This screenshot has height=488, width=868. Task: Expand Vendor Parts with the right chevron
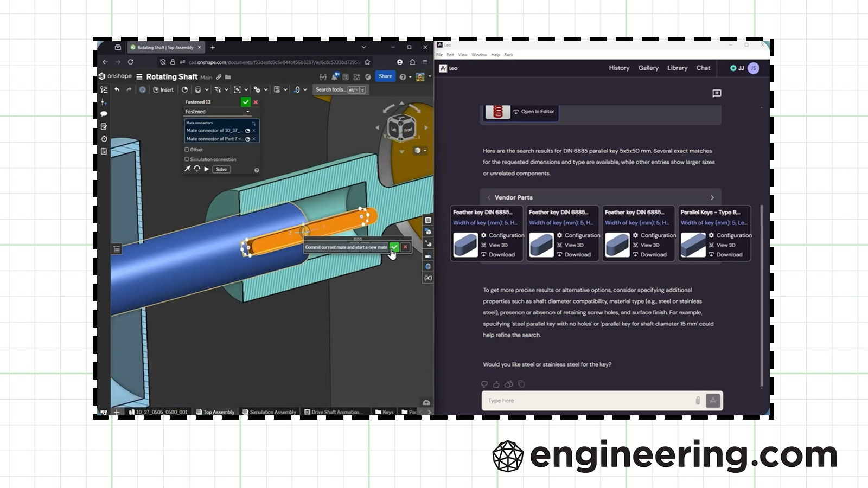pos(712,198)
